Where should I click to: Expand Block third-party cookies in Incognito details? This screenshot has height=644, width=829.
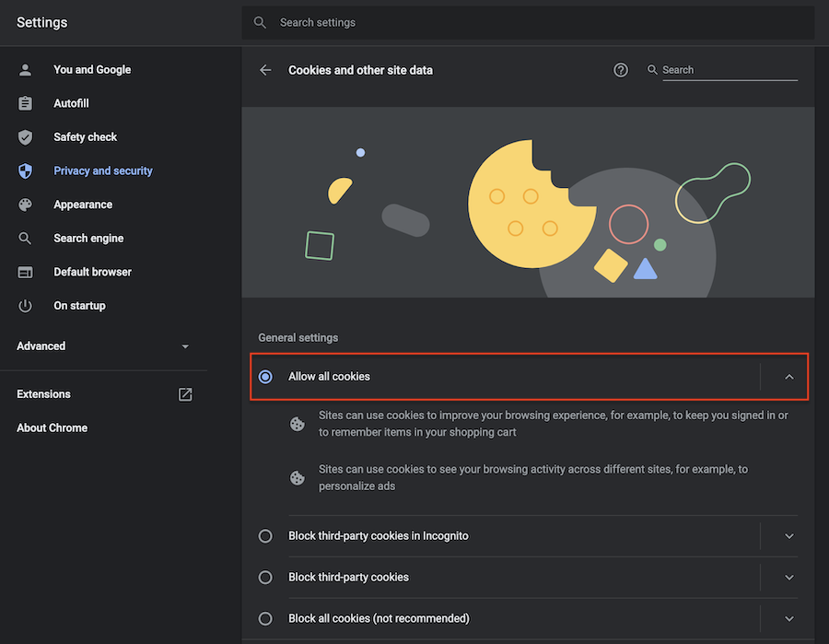point(788,536)
